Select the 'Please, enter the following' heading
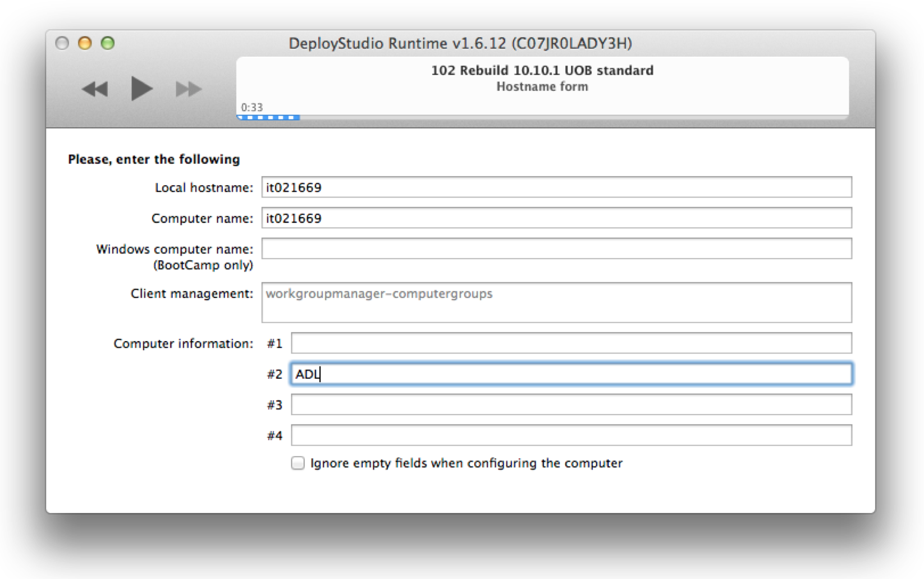 [x=154, y=159]
